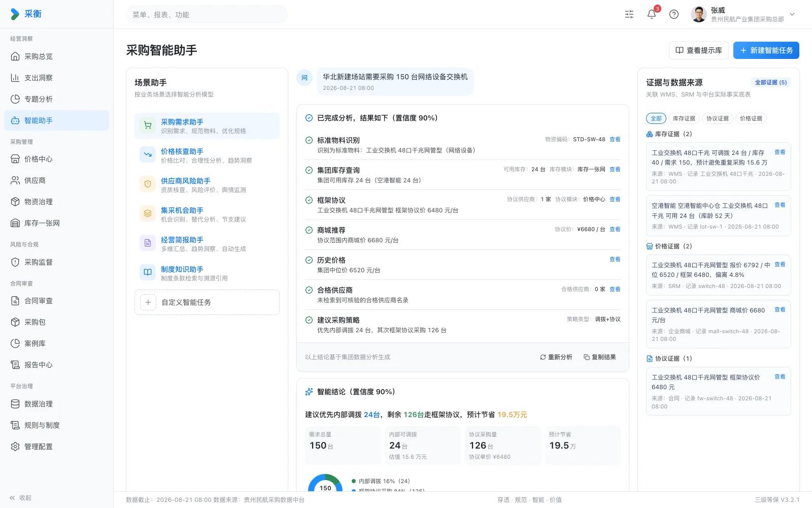Filter evidence by 价格证据 tab
812x508 pixels.
(x=751, y=118)
